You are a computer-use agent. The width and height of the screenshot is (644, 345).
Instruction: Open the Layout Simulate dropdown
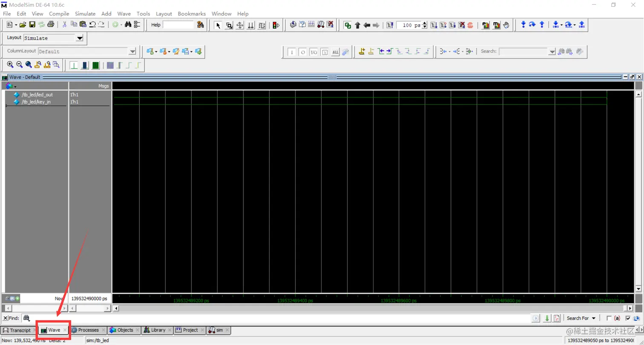[x=79, y=38]
